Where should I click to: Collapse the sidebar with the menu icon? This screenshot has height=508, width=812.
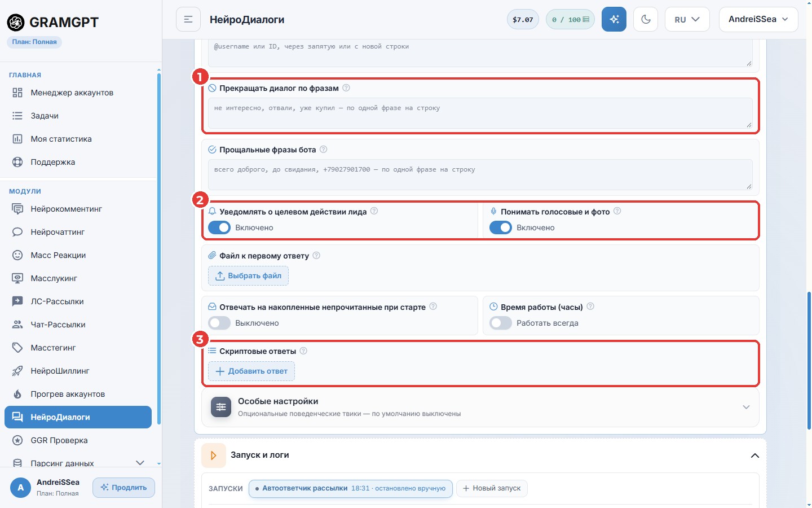pos(188,19)
